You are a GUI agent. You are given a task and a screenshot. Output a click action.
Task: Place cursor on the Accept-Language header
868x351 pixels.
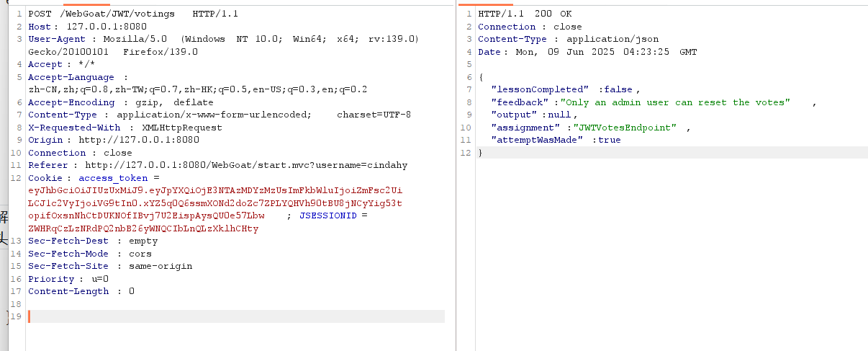71,77
